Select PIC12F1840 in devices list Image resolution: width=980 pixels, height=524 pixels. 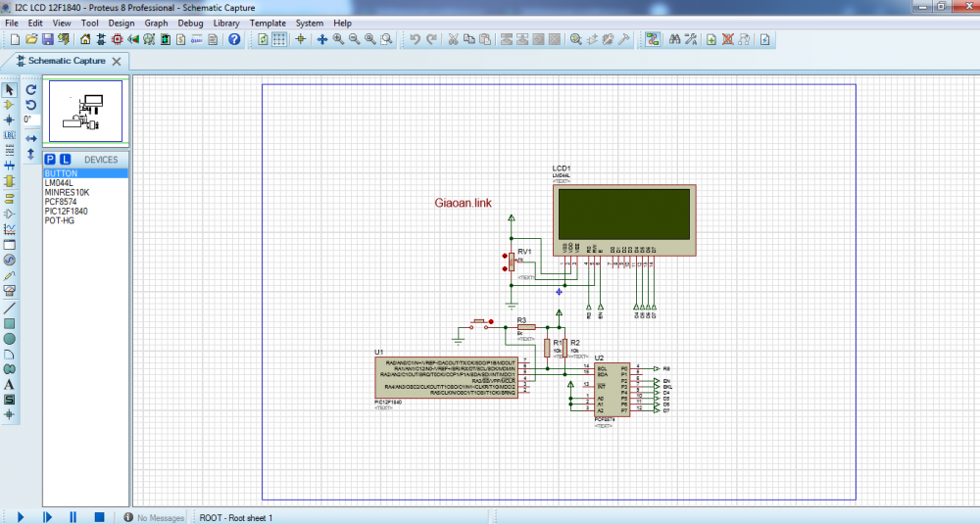tap(66, 211)
